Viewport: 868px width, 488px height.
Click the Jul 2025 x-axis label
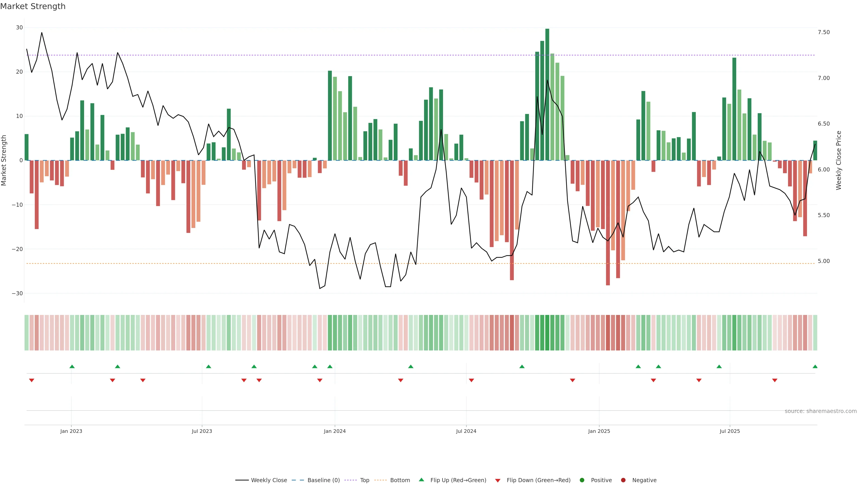[x=729, y=431]
